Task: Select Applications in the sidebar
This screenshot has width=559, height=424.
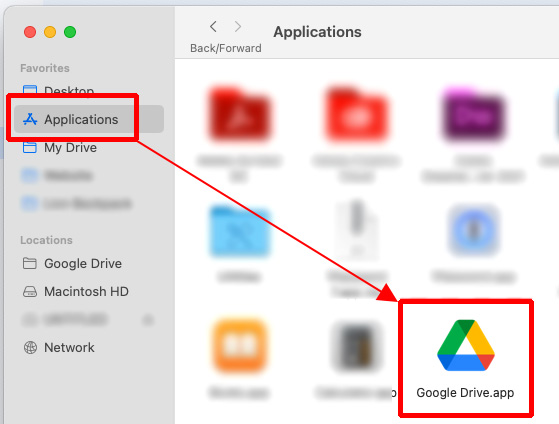Action: point(89,119)
